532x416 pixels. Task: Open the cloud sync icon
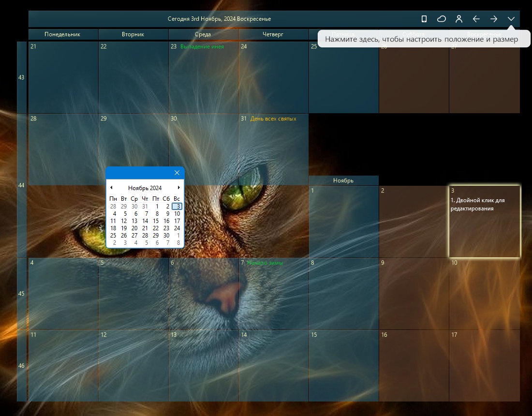coord(442,19)
